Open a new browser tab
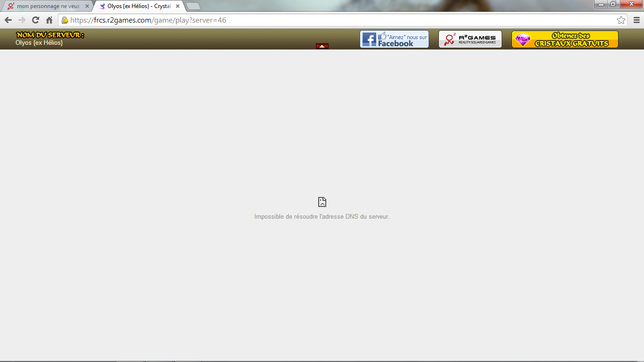 click(x=193, y=6)
